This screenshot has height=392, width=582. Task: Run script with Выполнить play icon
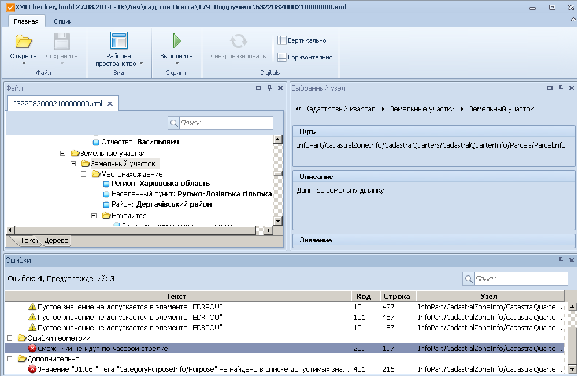pyautogui.click(x=177, y=41)
